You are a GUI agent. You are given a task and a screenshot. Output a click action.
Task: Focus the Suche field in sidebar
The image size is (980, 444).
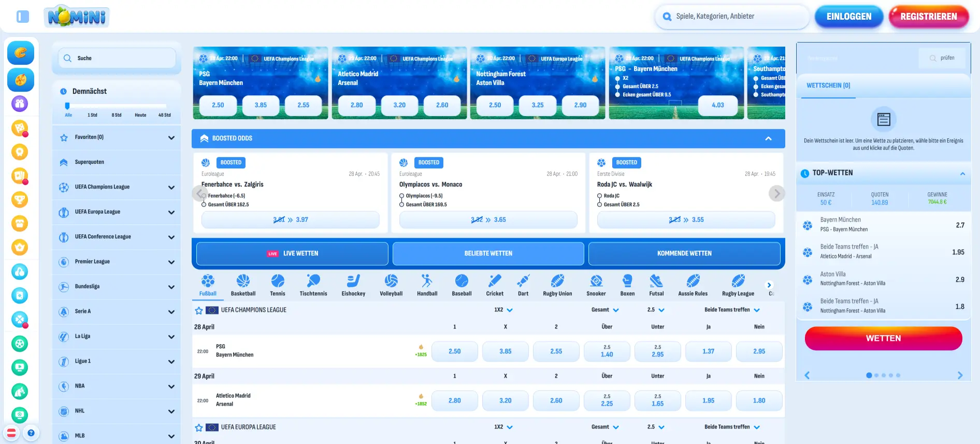[x=117, y=58]
